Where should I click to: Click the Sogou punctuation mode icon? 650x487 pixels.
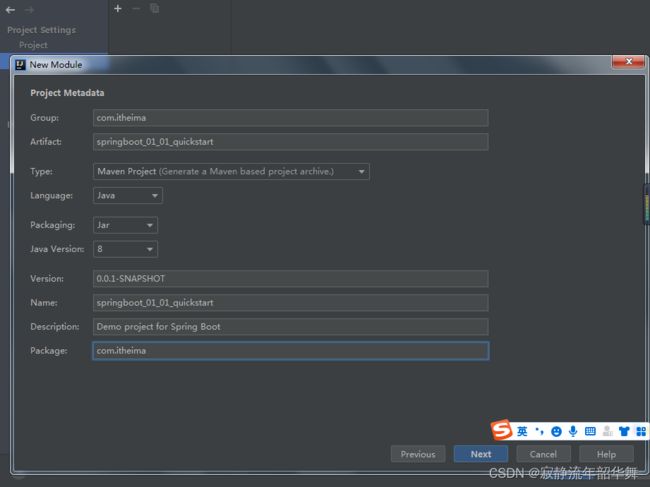tap(539, 431)
